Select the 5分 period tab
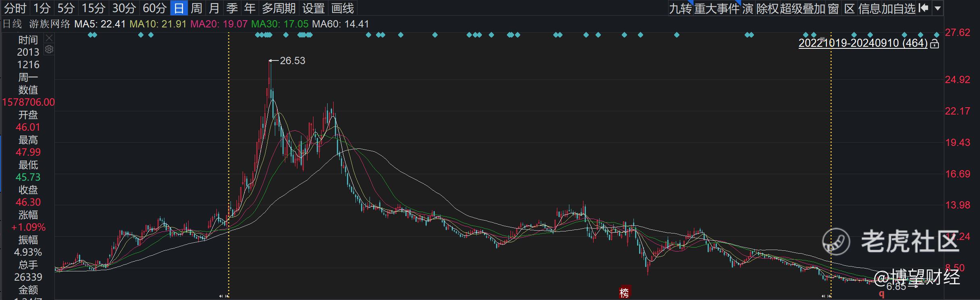The height and width of the screenshot is (300, 980). tap(66, 8)
